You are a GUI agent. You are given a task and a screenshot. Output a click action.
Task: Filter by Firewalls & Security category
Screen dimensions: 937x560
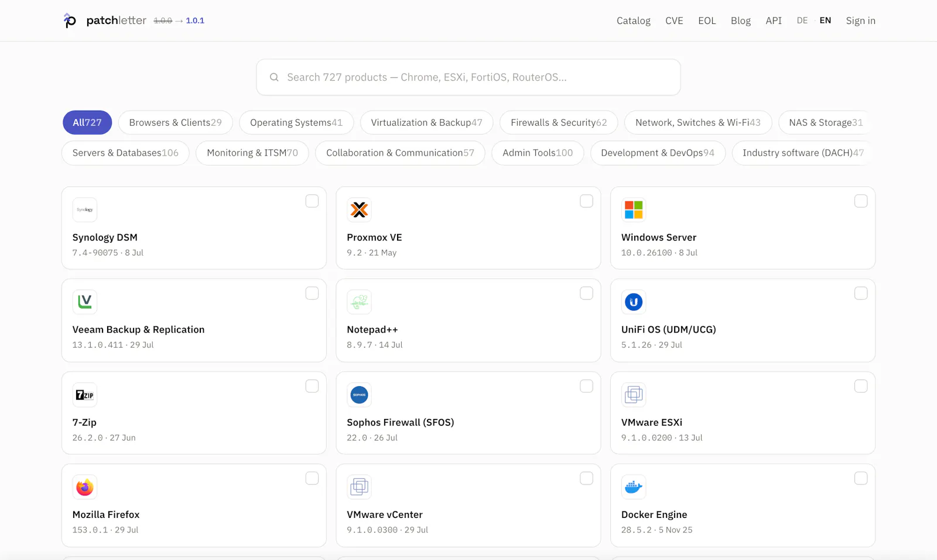(x=559, y=122)
